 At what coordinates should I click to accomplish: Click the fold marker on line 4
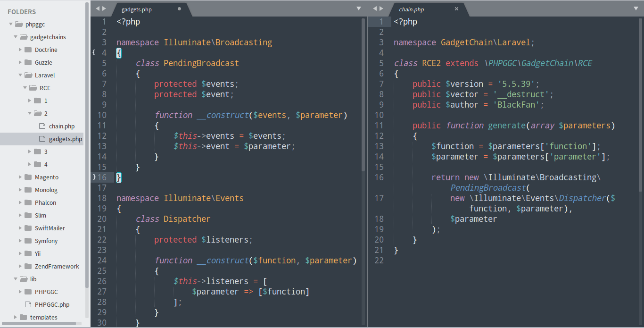[x=94, y=52]
